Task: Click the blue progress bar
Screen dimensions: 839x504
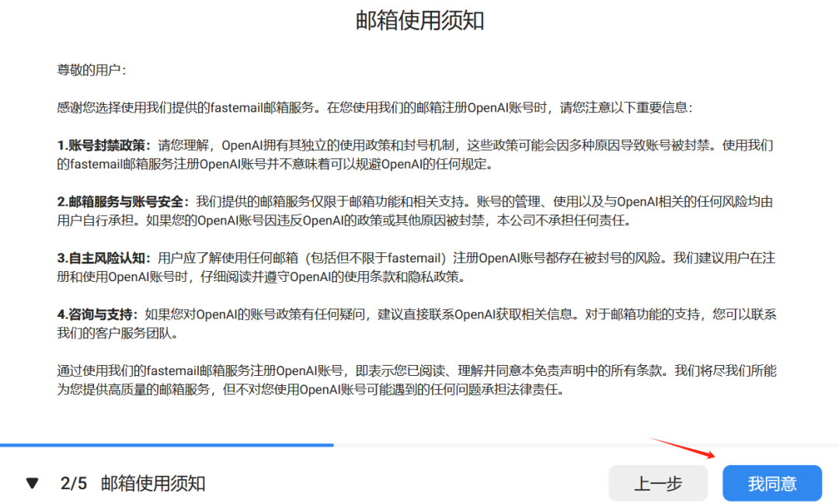Action: pyautogui.click(x=167, y=445)
